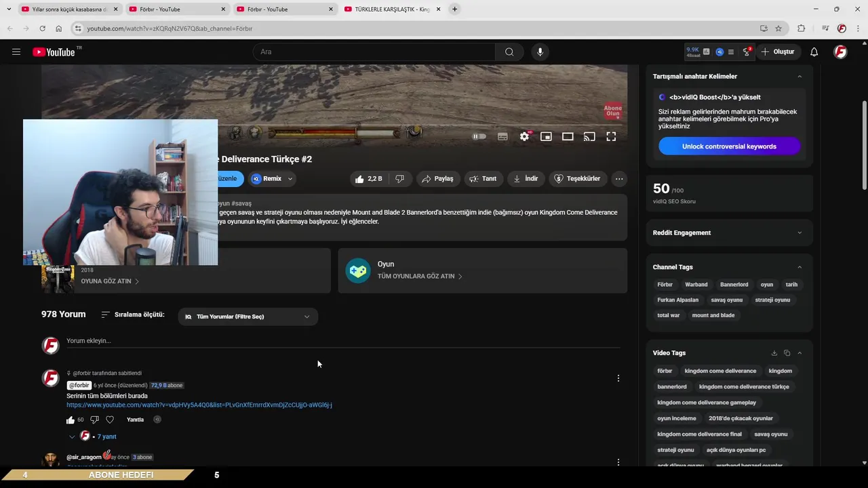Screen dimensions: 868x488
Task: Open video player settings gear
Action: click(524, 136)
